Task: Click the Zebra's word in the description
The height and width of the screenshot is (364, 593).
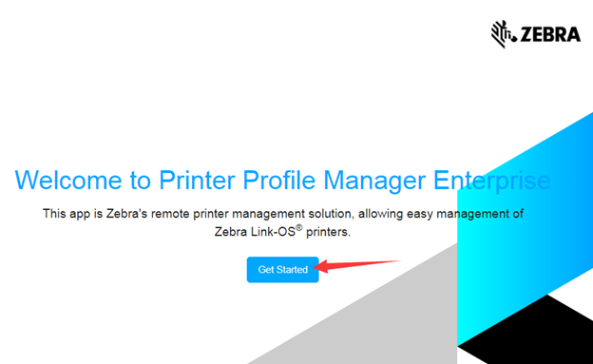Action: pyautogui.click(x=126, y=214)
